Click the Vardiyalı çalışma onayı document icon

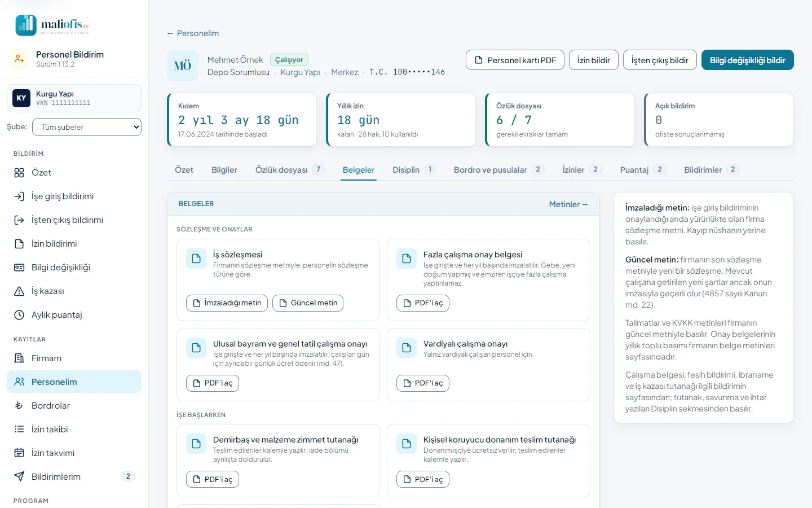407,348
